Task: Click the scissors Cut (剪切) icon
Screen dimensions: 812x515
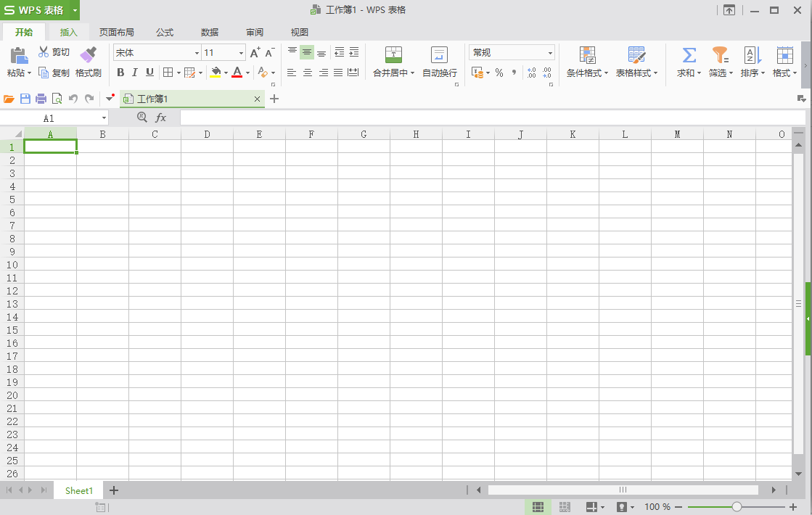Action: tap(44, 52)
